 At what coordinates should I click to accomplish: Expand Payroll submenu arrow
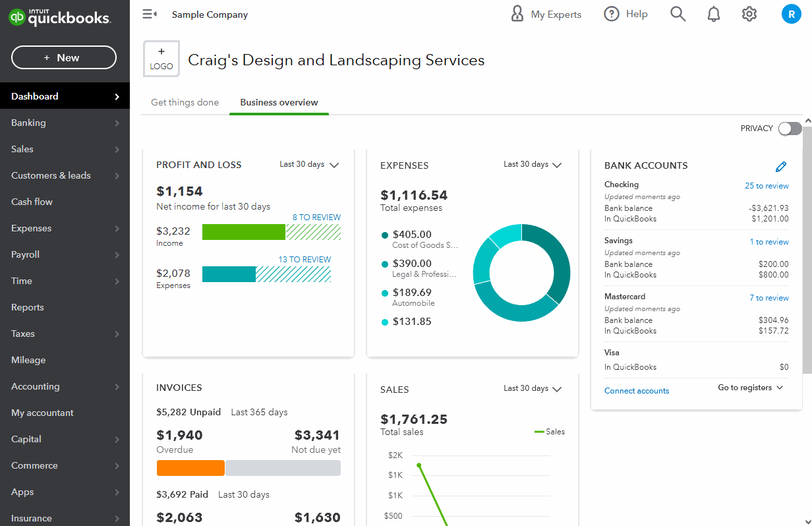point(117,255)
